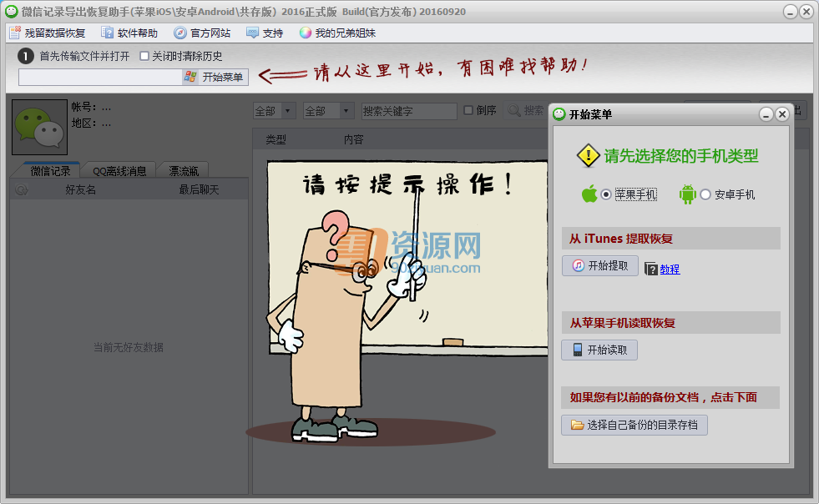Click the 官方网站 compass icon
The width and height of the screenshot is (819, 504).
(x=180, y=33)
